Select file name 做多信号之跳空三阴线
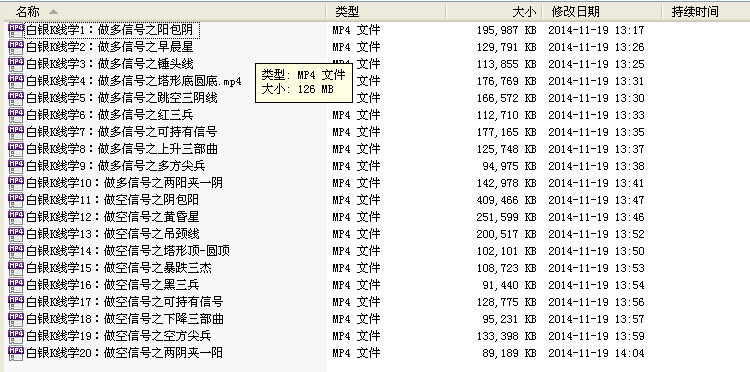Image resolution: width=750 pixels, height=372 pixels. (157, 98)
